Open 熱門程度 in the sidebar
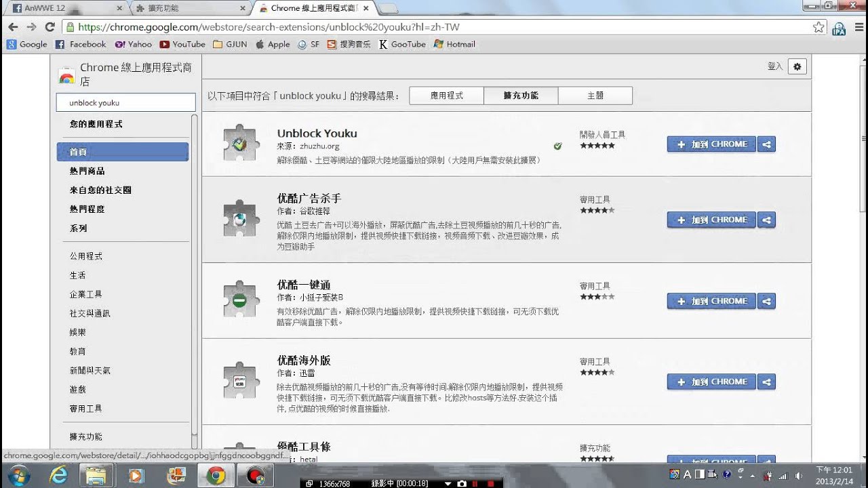Viewport: 868px width, 488px height. (87, 209)
